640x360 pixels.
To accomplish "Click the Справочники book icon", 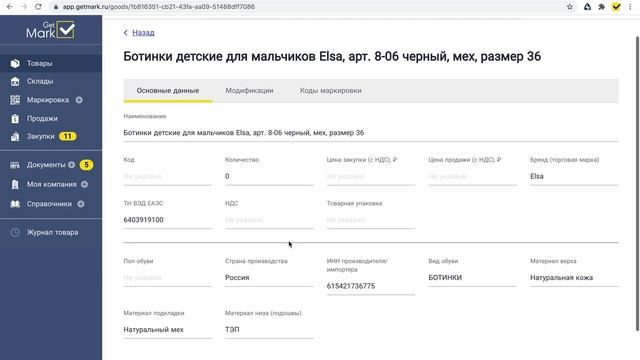I will click(x=15, y=204).
